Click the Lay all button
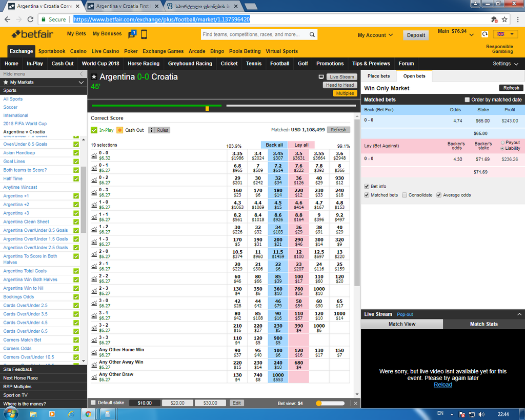This screenshot has width=525, height=420. tap(301, 145)
